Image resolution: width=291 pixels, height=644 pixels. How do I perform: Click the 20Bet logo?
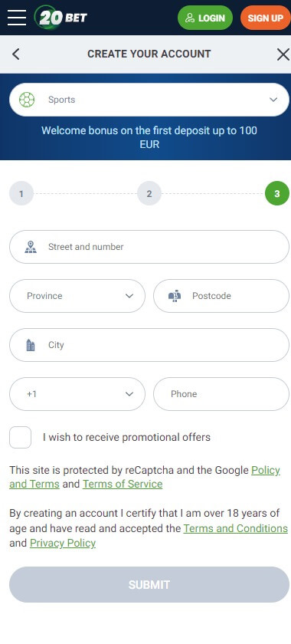click(x=60, y=17)
